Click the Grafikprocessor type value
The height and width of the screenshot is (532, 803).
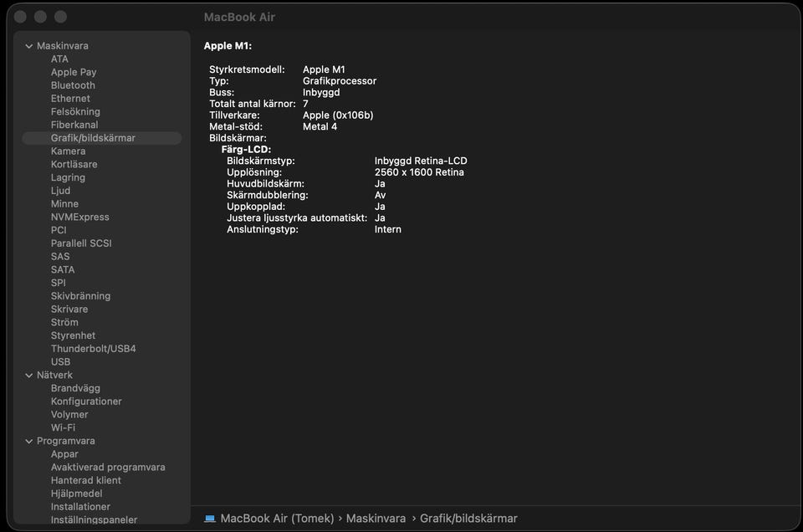coord(340,81)
